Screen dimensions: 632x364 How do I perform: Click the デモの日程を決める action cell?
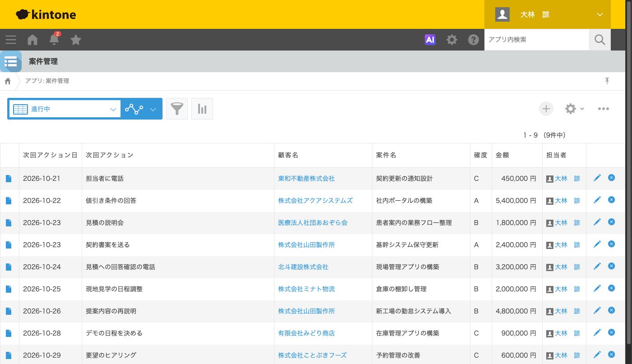coord(178,333)
